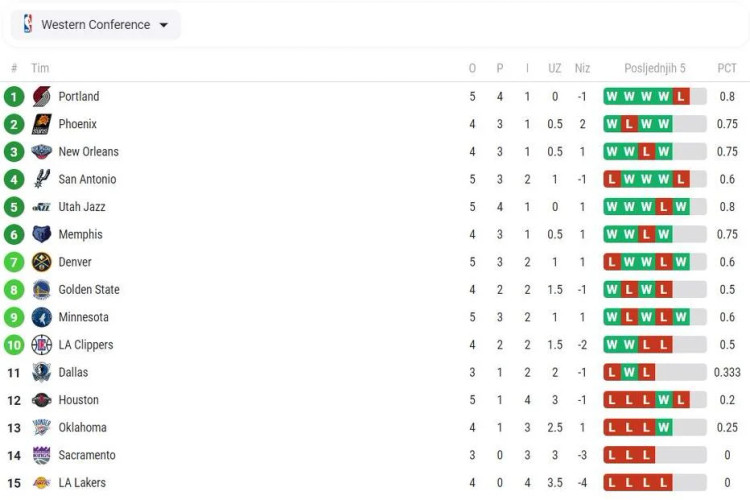
Task: Click the Phoenix Suns logo
Action: (x=42, y=124)
